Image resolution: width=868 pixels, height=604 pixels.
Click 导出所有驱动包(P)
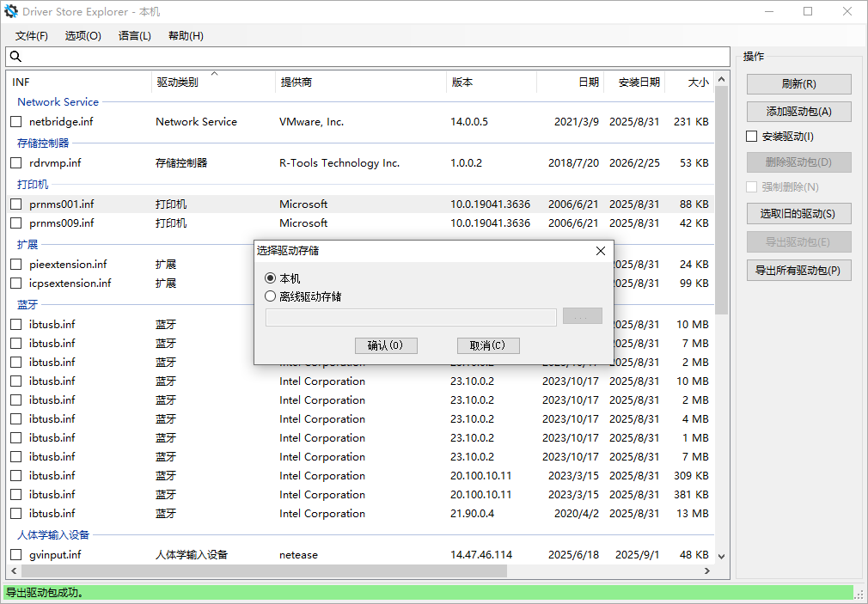[798, 269]
